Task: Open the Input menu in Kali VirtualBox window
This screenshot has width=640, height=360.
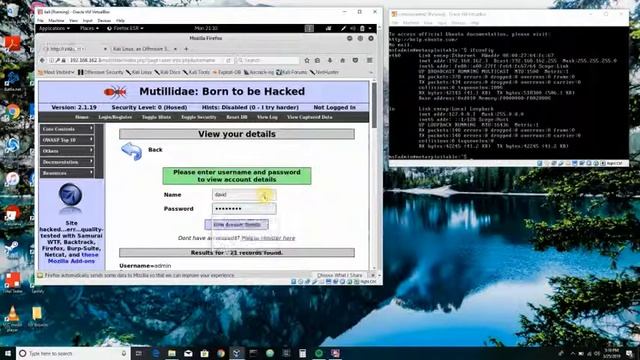Action: tap(87, 20)
